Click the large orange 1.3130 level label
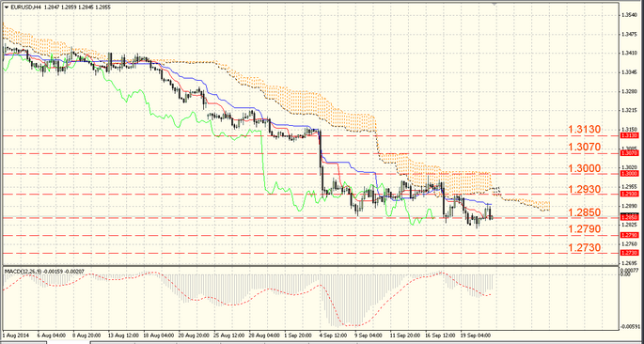The height and width of the screenshot is (344, 644). click(x=585, y=130)
